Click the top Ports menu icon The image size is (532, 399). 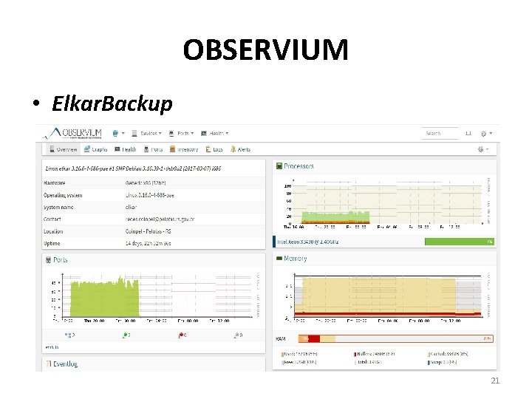pos(171,133)
